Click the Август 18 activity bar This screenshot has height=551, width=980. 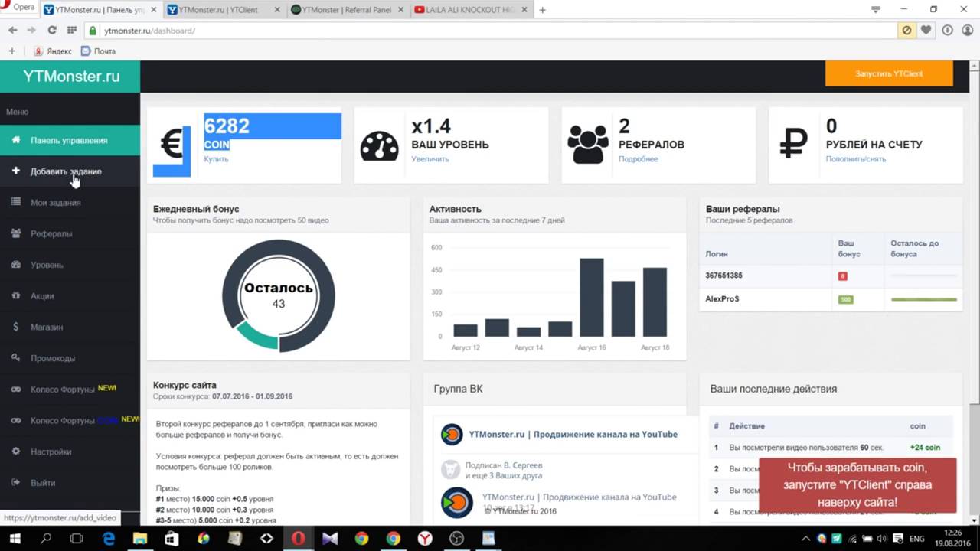click(655, 302)
